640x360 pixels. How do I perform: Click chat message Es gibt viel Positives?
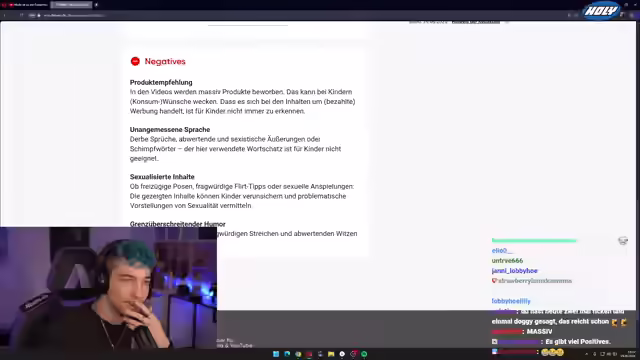point(578,342)
